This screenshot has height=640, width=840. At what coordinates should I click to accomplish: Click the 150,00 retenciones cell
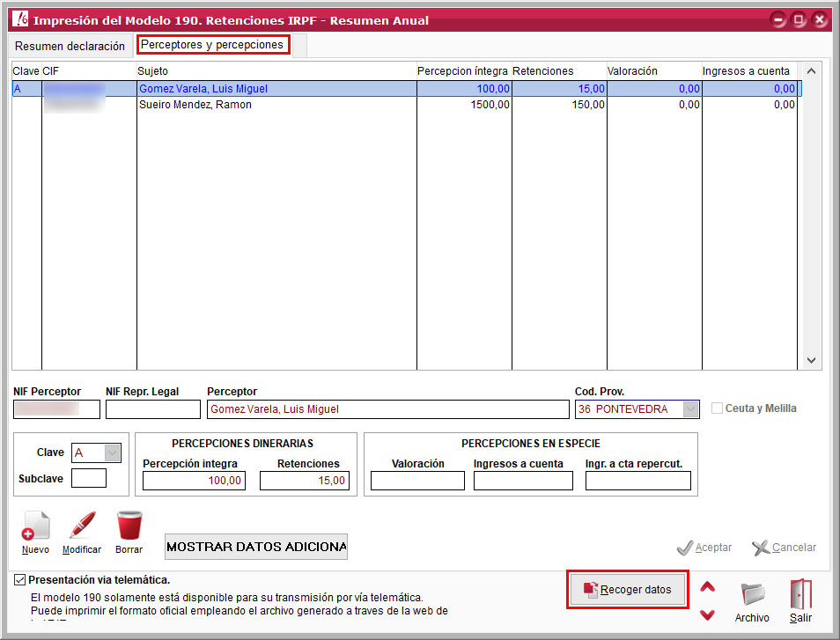coord(559,105)
